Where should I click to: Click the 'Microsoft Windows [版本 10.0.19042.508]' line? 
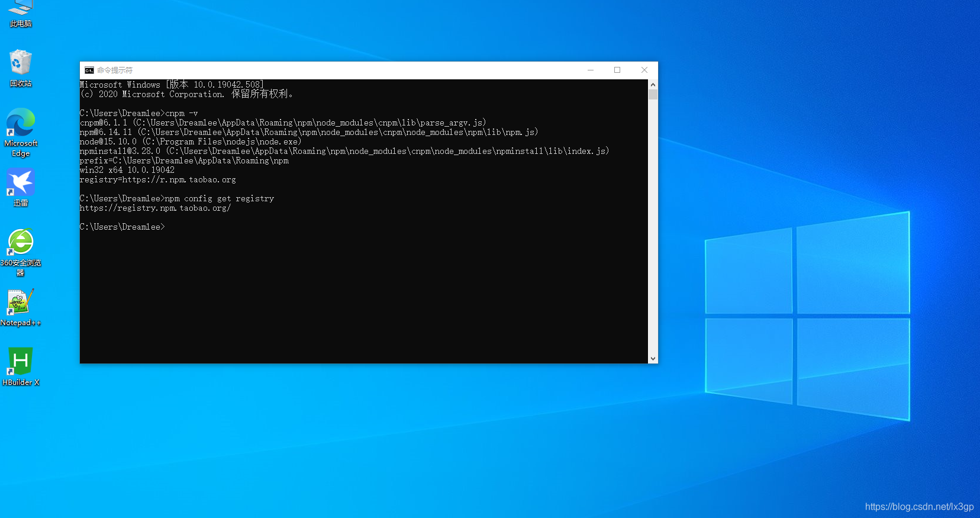coord(172,85)
